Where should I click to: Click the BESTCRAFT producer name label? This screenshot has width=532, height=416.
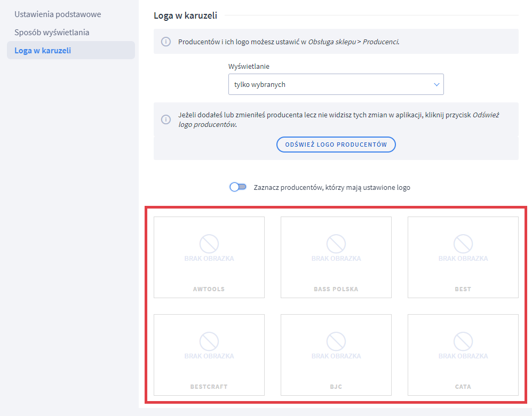209,387
